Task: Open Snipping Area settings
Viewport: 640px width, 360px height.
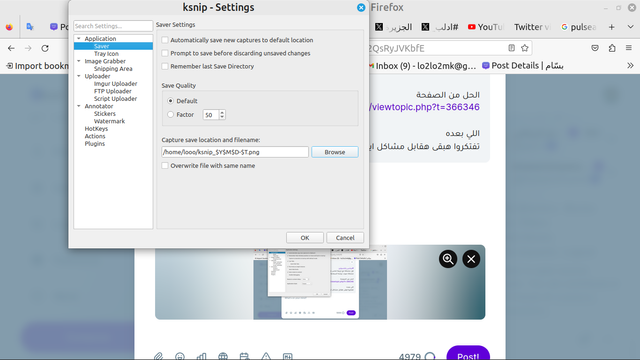Action: 113,69
